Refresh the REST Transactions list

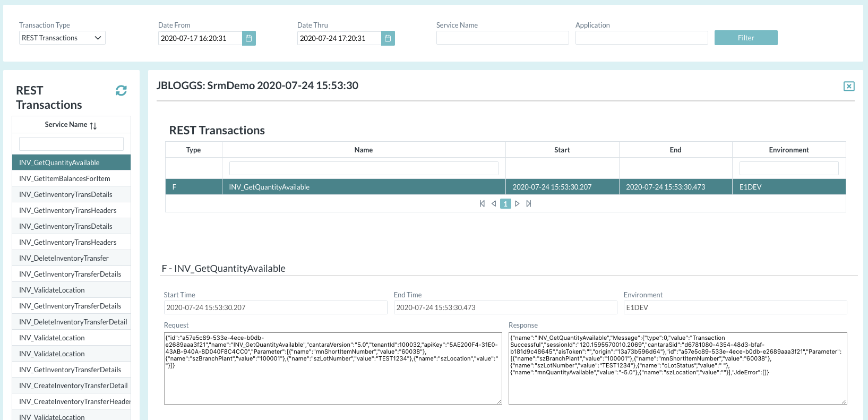coord(121,91)
